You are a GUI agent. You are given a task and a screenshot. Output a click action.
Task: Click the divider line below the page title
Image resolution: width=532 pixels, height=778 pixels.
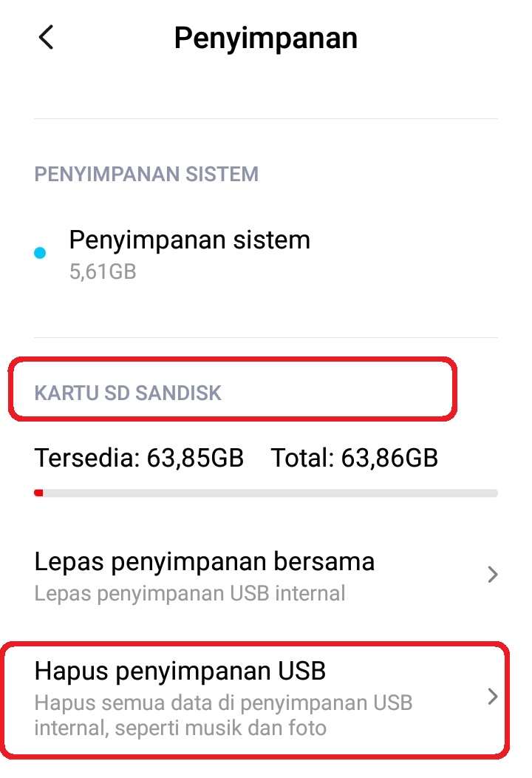click(x=266, y=118)
